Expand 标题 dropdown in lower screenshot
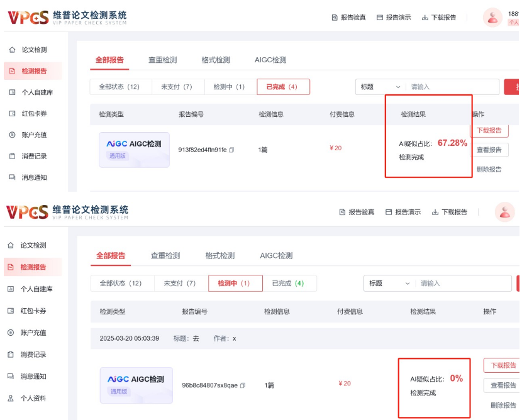Viewport: 522px width, 420px height. coord(389,283)
